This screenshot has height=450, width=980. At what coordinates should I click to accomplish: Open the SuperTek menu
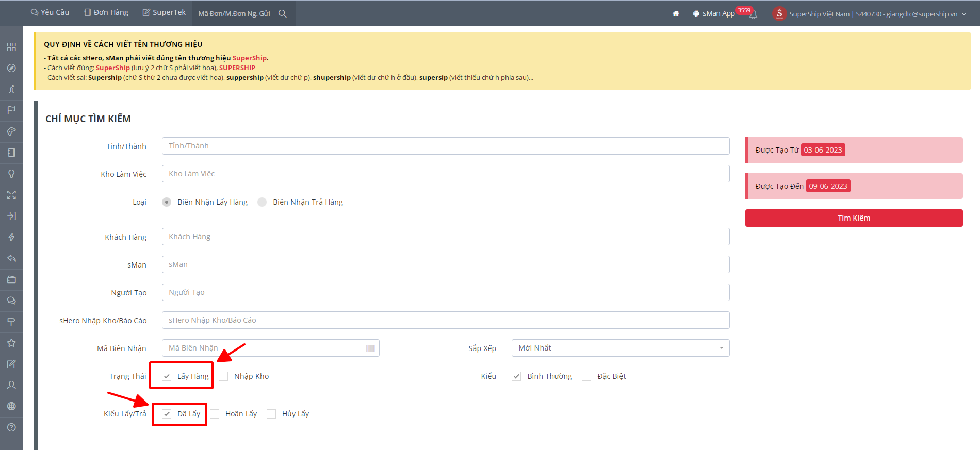pyautogui.click(x=164, y=12)
